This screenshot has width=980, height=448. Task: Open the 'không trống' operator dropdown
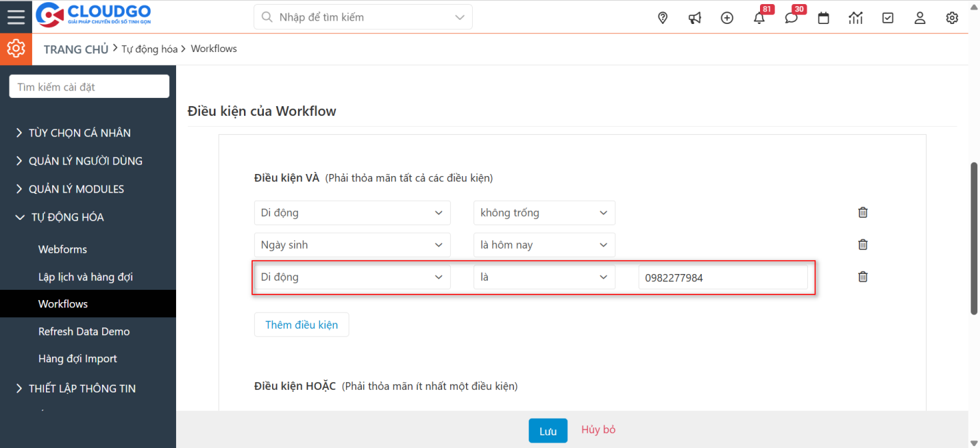tap(544, 213)
